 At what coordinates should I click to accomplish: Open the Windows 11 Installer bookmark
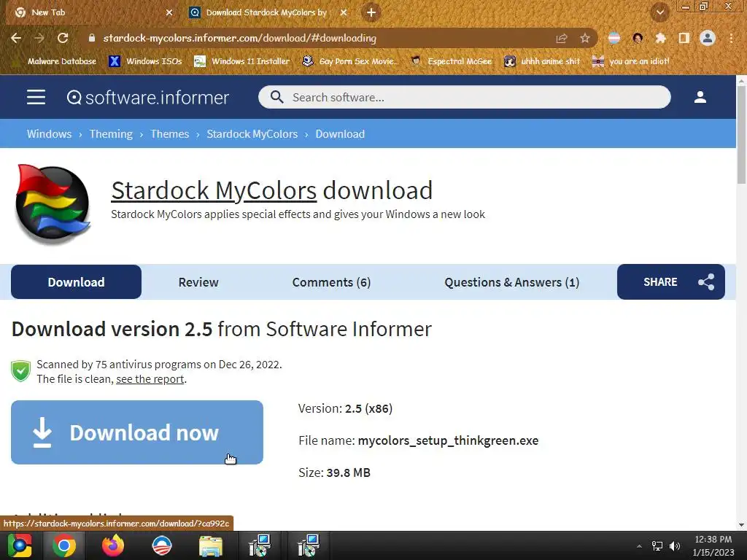(242, 61)
